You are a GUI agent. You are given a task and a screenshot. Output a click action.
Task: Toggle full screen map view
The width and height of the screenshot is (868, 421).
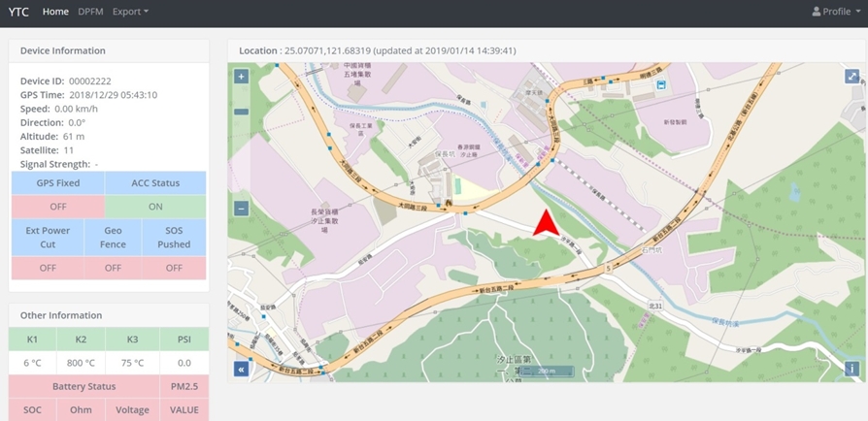point(851,77)
